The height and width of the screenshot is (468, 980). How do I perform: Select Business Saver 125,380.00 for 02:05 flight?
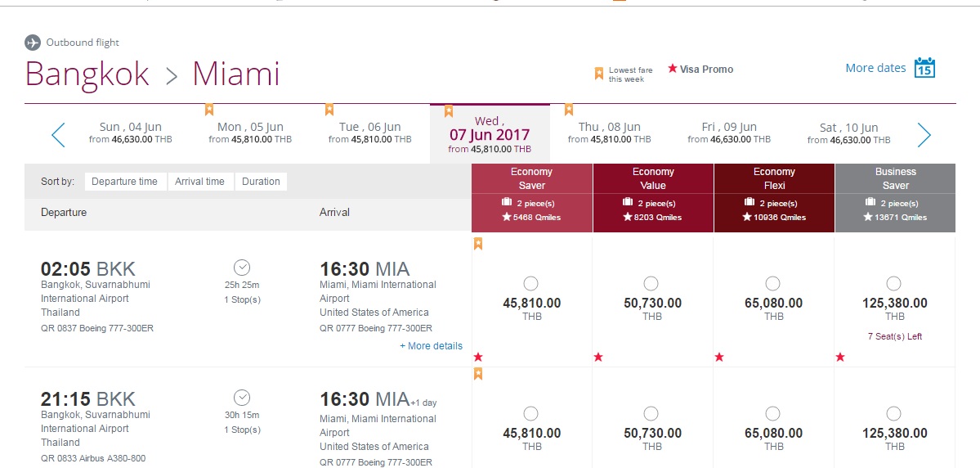pos(893,283)
